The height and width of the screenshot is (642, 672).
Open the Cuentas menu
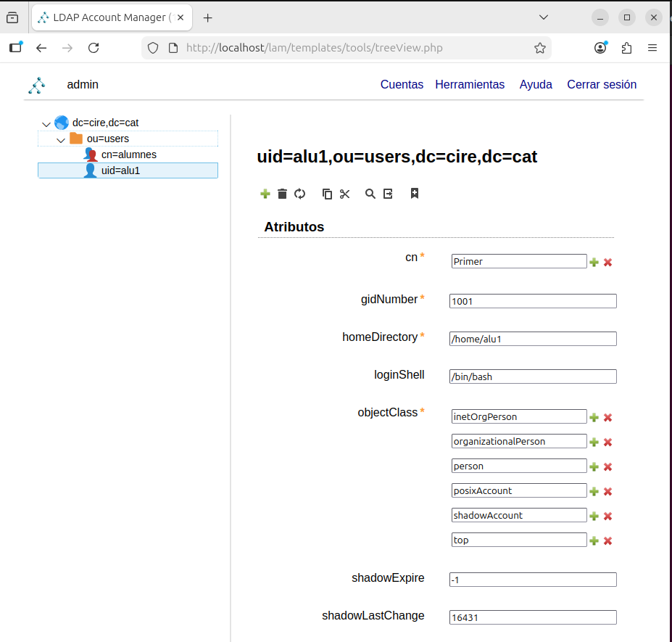(402, 85)
